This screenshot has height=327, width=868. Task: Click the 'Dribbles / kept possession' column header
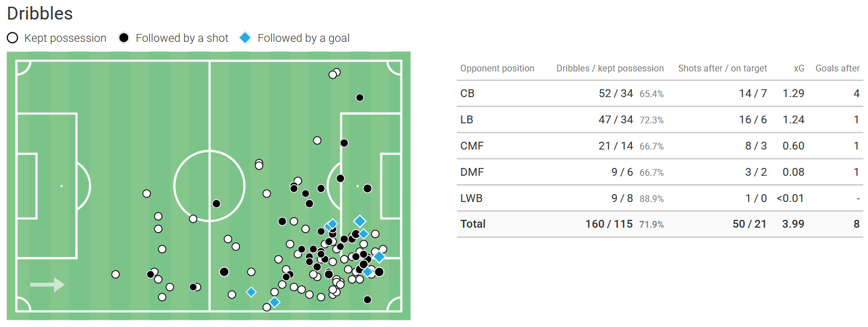pos(610,68)
